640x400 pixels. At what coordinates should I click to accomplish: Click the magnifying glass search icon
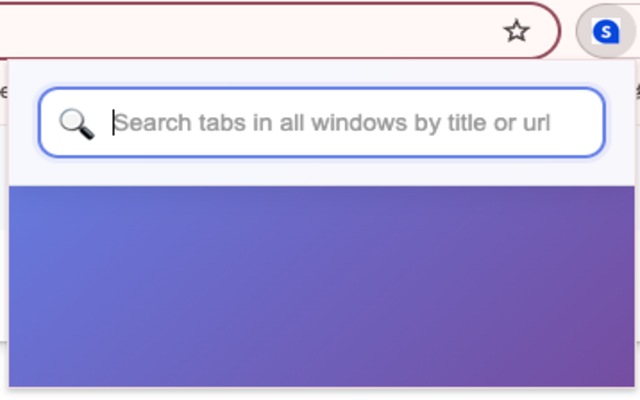pyautogui.click(x=76, y=123)
